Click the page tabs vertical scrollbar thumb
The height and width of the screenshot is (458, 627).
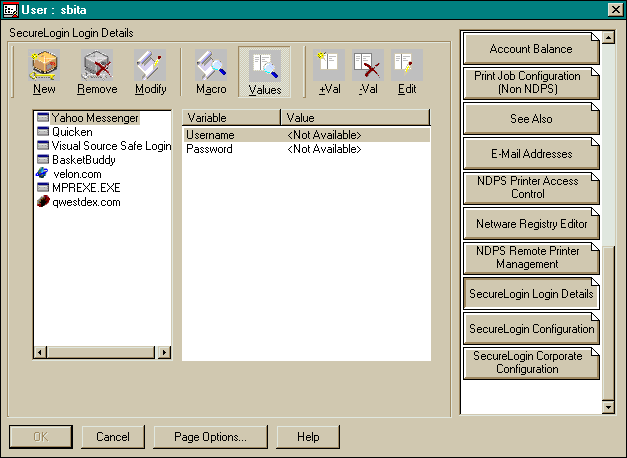[608, 323]
